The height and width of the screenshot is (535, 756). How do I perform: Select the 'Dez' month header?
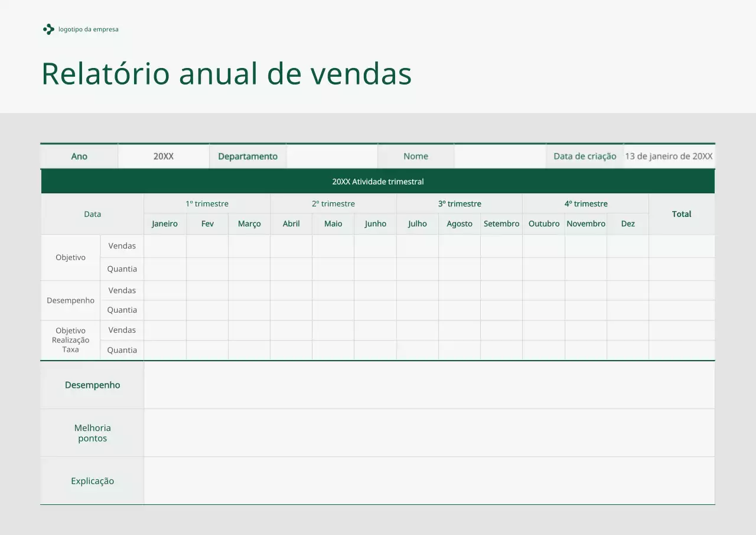pos(628,223)
